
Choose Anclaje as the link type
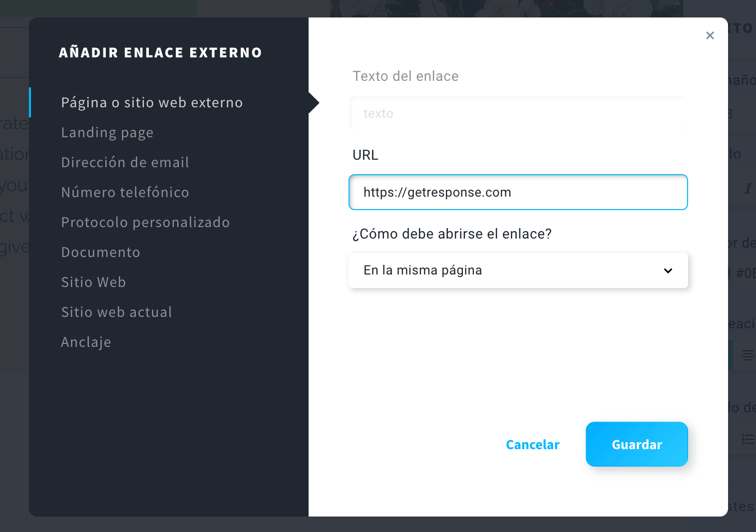tap(86, 342)
